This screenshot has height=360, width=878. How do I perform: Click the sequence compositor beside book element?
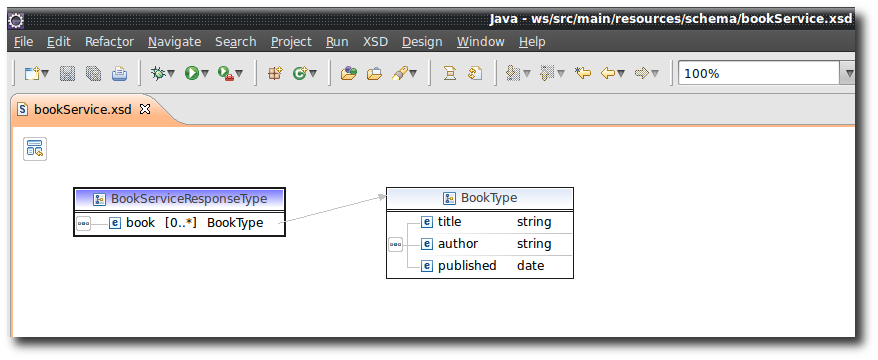[x=83, y=224]
